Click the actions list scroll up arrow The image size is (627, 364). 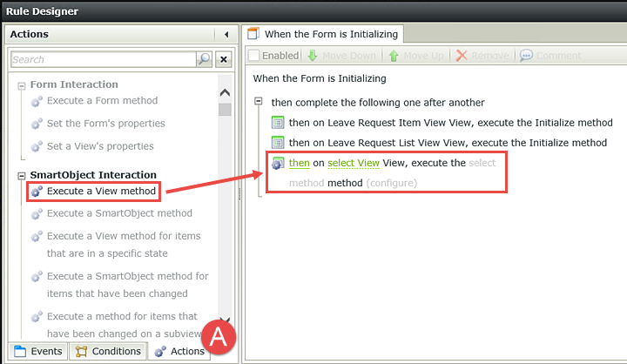tap(226, 92)
